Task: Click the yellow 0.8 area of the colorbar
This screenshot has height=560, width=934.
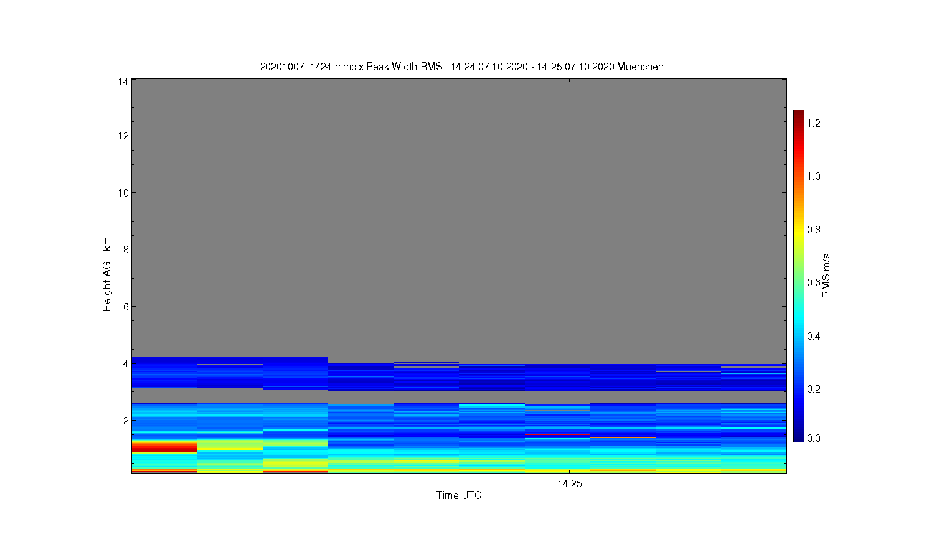Action: click(x=799, y=230)
